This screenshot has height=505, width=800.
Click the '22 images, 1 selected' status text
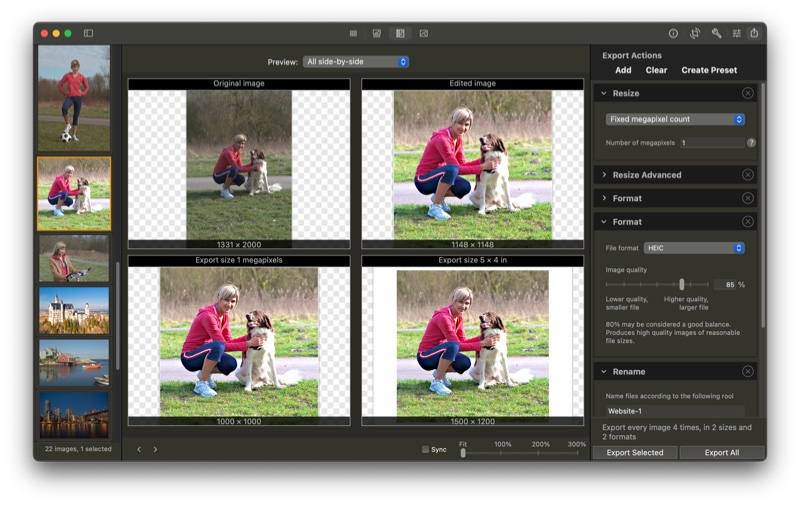(78, 449)
